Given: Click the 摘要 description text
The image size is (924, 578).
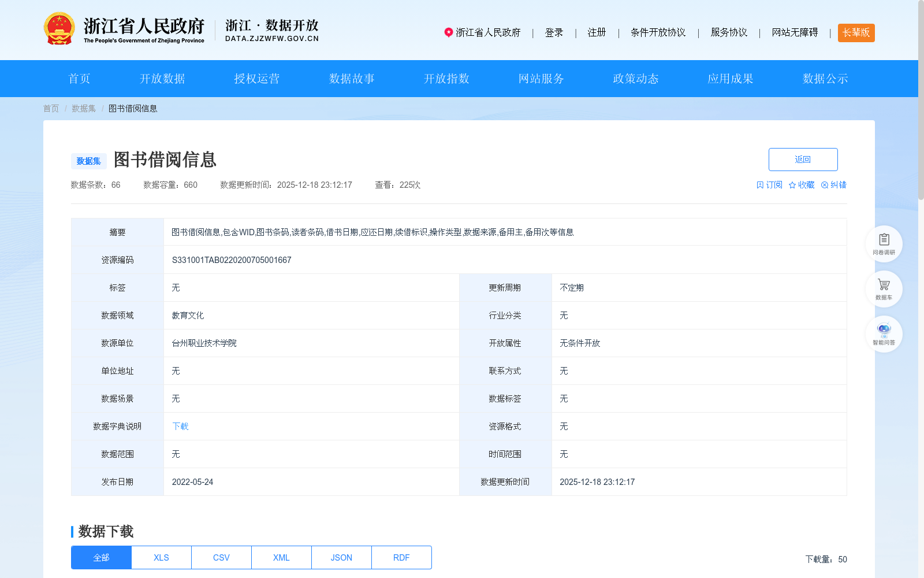Looking at the screenshot, I should (x=372, y=232).
